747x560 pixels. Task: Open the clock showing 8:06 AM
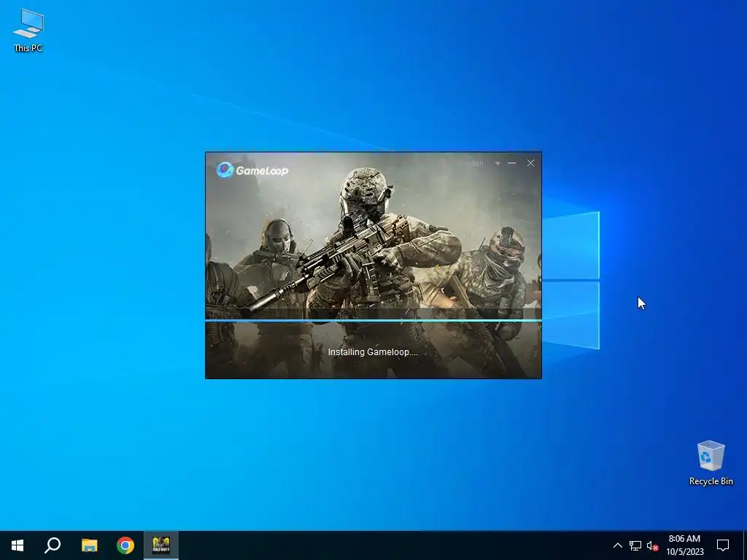click(684, 545)
